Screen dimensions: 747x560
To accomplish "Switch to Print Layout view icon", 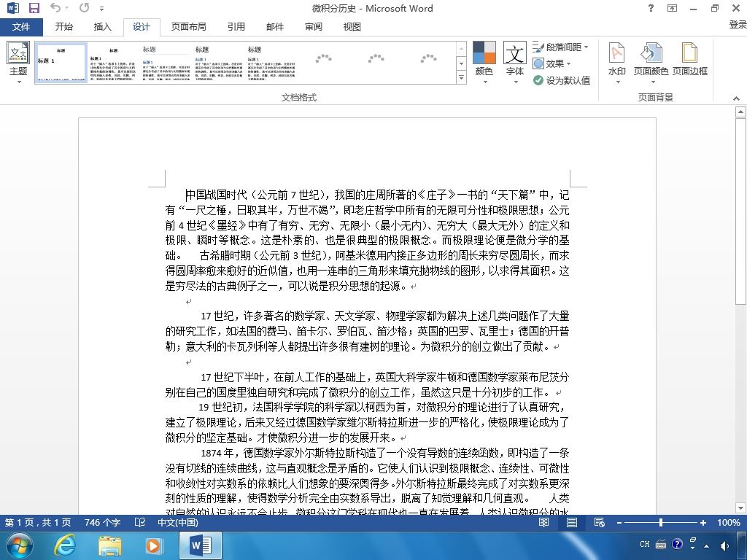I will point(572,522).
